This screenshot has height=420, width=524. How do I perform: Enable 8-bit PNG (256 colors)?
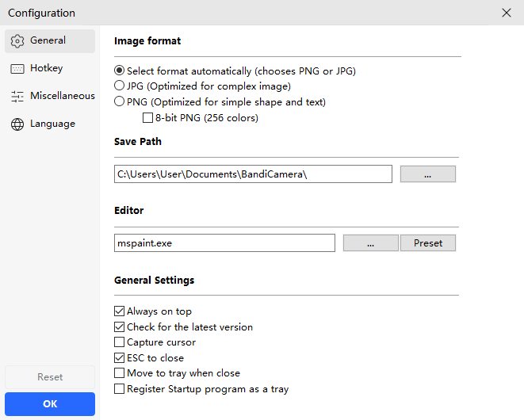(x=147, y=118)
